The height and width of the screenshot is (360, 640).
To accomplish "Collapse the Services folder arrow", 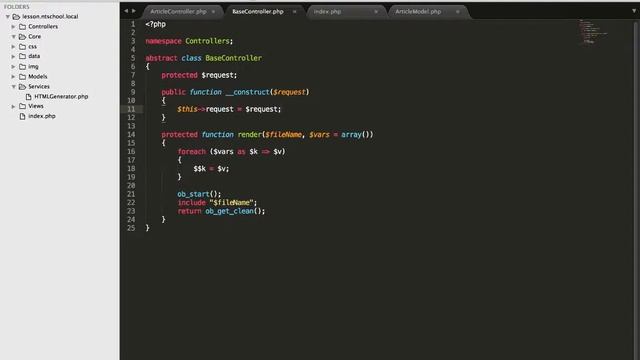I will [x=13, y=87].
